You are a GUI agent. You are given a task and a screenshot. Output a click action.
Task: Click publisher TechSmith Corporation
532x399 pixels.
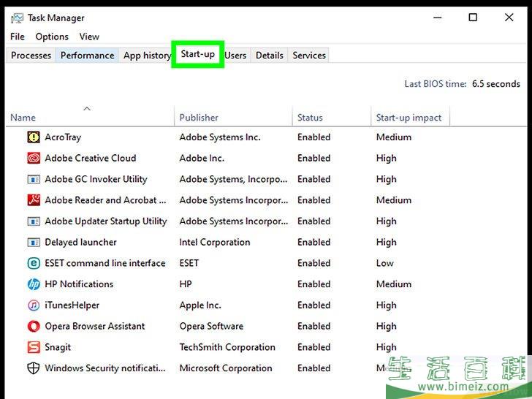click(x=227, y=347)
